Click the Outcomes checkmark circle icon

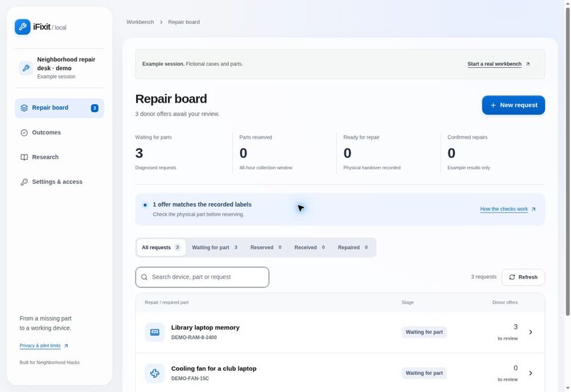[24, 133]
